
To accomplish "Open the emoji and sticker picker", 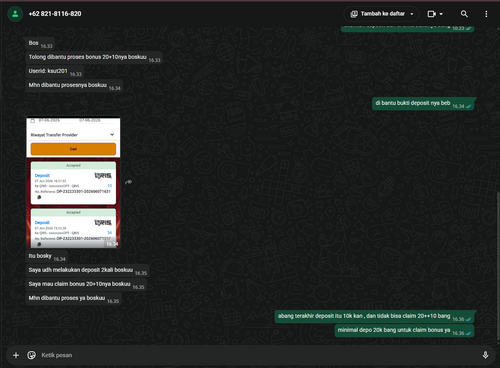I will point(32,355).
